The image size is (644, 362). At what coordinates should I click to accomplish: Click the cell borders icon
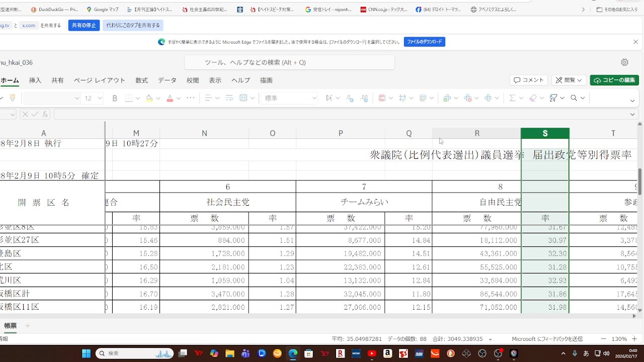pos(129,98)
